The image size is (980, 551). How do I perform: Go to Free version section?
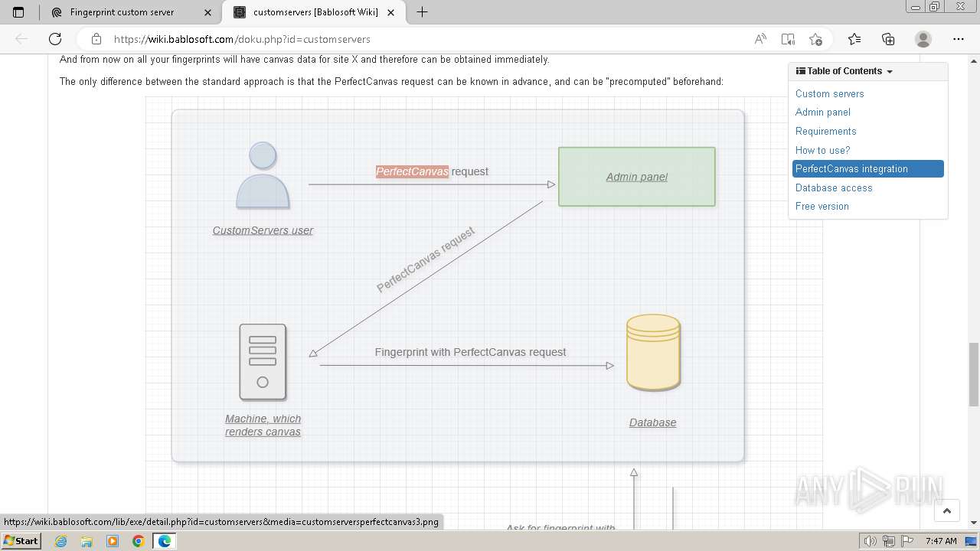pos(822,206)
